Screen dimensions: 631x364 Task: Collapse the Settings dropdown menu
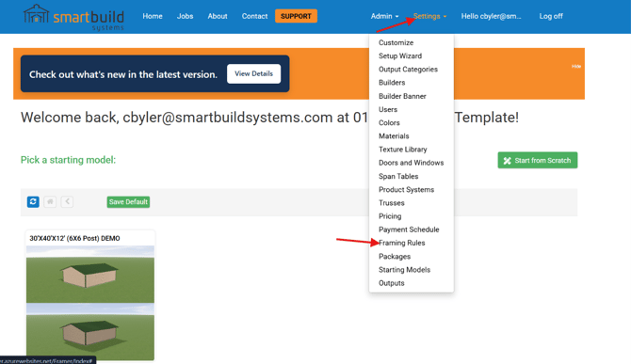click(429, 16)
